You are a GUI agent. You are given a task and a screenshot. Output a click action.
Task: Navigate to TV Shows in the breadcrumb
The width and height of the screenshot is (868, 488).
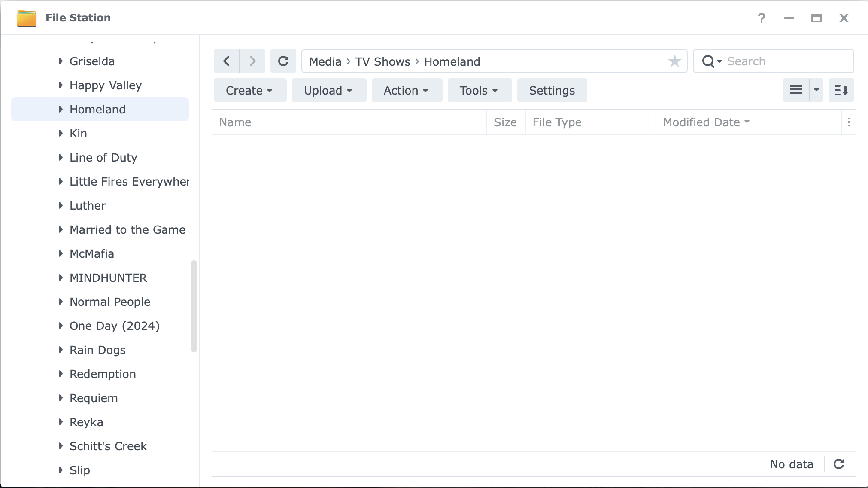pyautogui.click(x=382, y=61)
